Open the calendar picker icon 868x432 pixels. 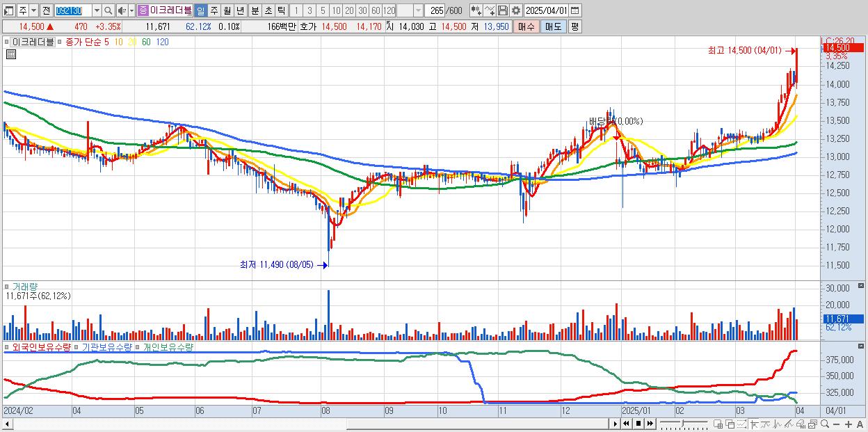click(x=574, y=10)
